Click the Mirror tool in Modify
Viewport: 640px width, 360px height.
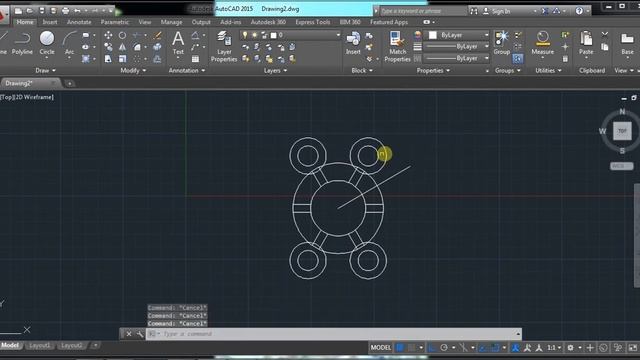122,47
